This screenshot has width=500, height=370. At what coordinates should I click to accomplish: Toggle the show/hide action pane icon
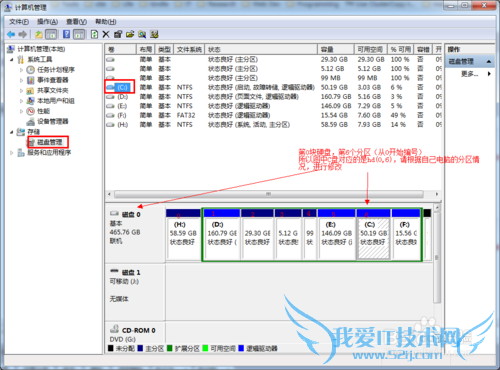79,34
